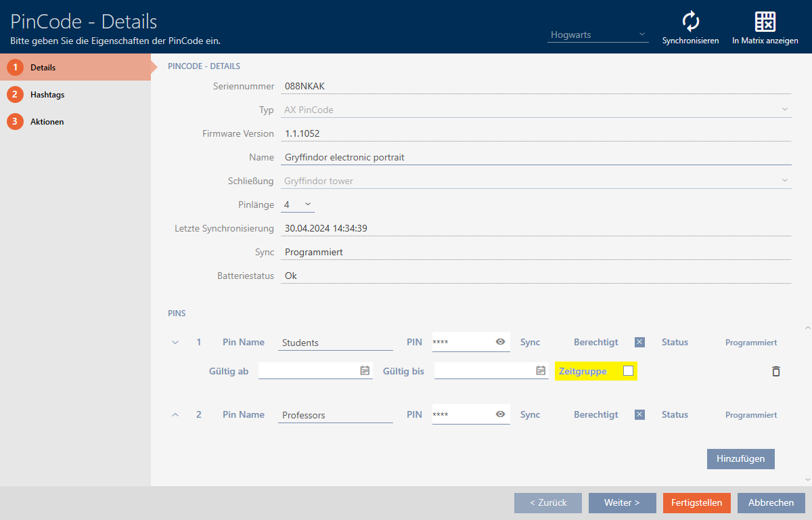The height and width of the screenshot is (520, 812).
Task: Go to the Aktionen step
Action: [47, 122]
